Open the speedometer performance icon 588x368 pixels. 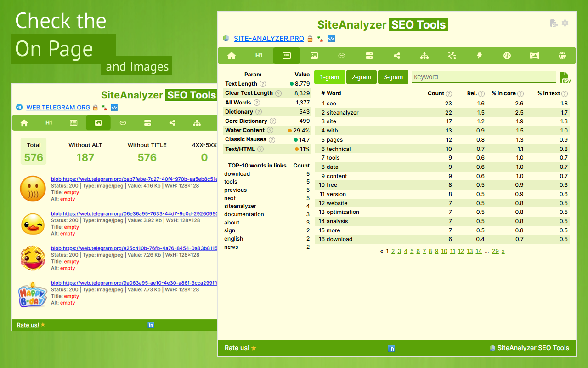(x=507, y=56)
